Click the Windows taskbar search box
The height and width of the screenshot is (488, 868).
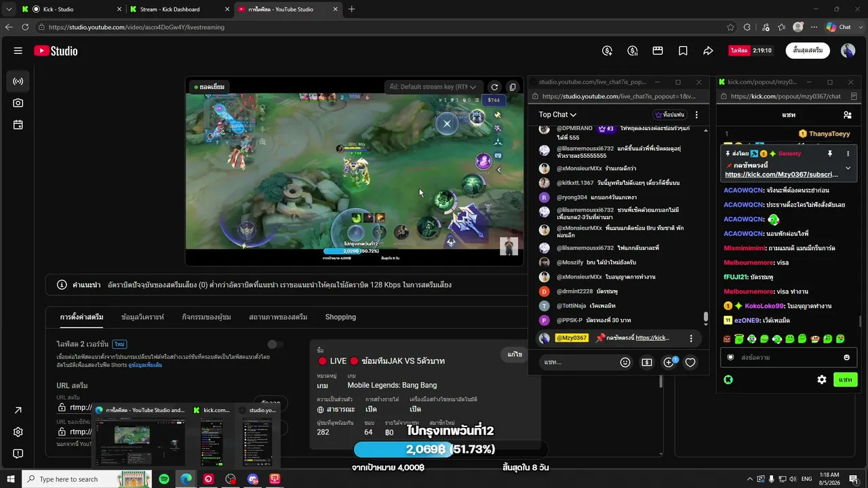click(x=86, y=479)
